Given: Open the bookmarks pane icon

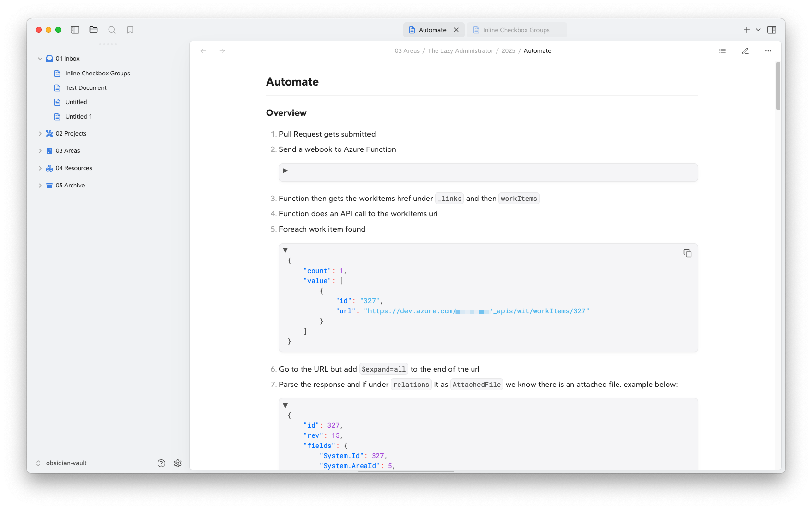Looking at the screenshot, I should pyautogui.click(x=130, y=29).
